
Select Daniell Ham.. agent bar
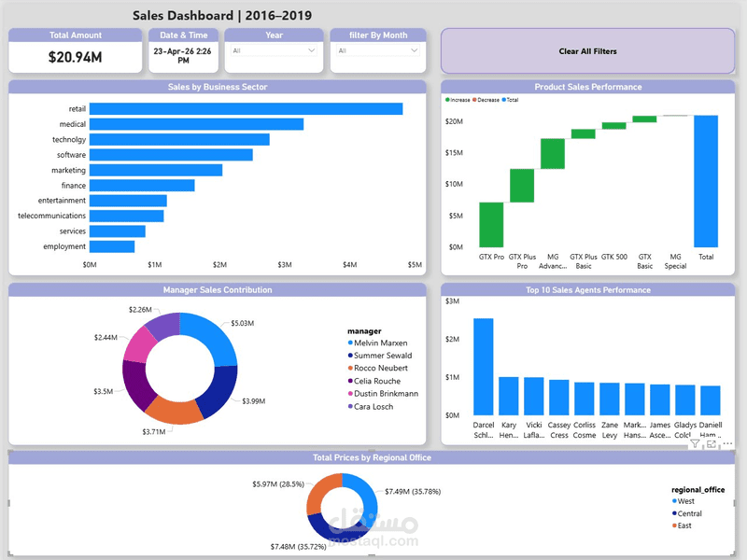click(711, 400)
